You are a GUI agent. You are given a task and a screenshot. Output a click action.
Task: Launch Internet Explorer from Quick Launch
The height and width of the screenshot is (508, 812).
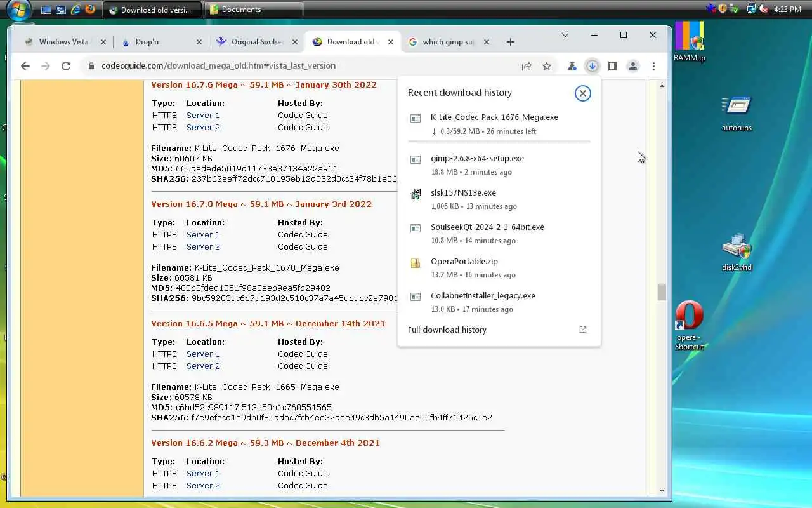[76, 10]
